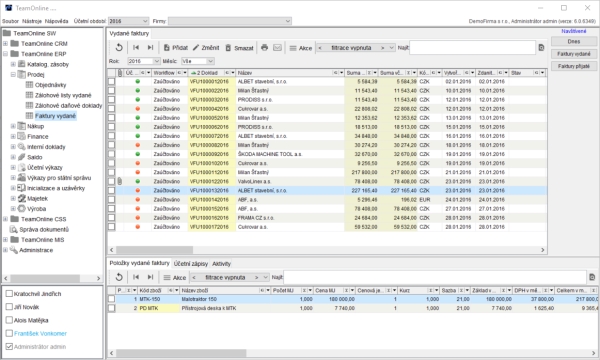The height and width of the screenshot is (360, 600).
Task: Open Soubor menu
Action: point(10,21)
